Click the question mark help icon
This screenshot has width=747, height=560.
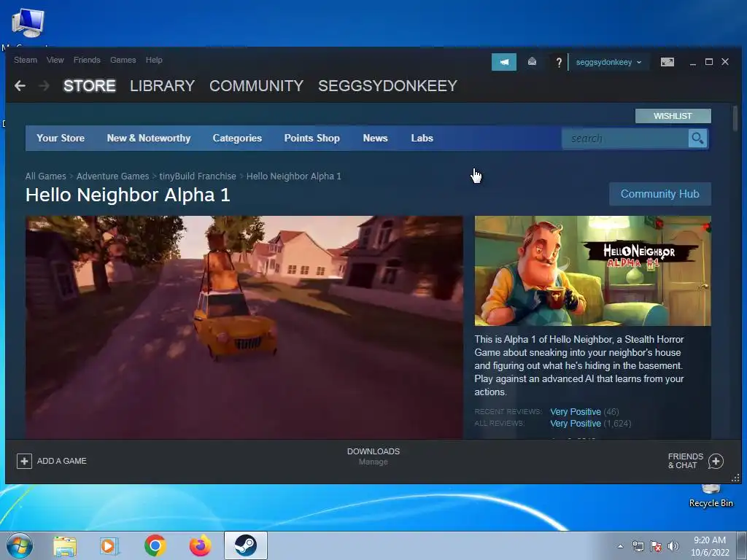559,63
